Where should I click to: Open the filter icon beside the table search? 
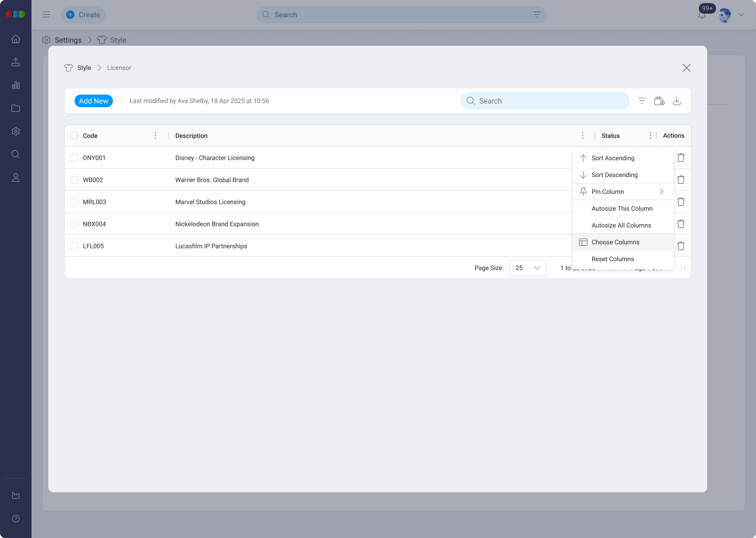tap(642, 101)
